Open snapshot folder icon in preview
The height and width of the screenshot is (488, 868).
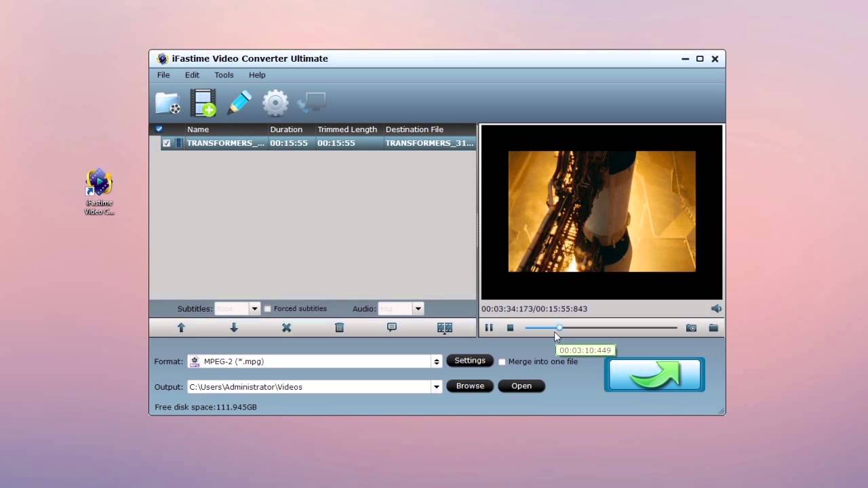(x=713, y=328)
